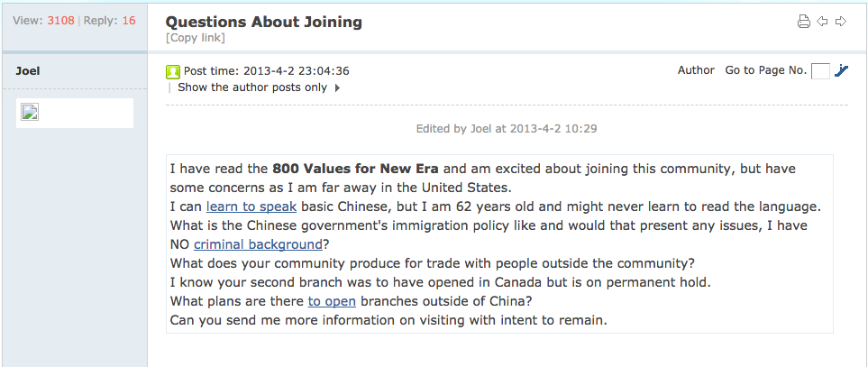Open Joel's user profile name

(x=28, y=71)
